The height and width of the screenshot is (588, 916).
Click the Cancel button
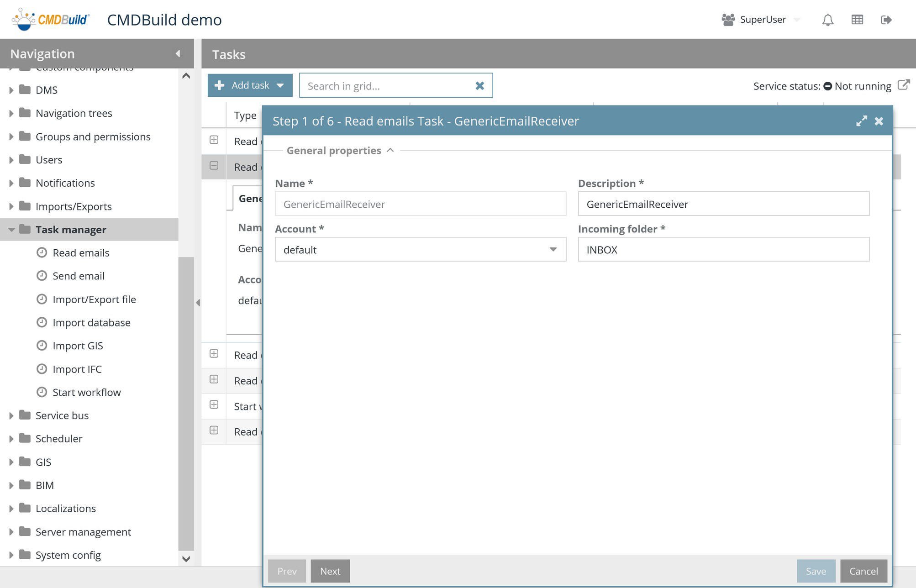coord(863,571)
